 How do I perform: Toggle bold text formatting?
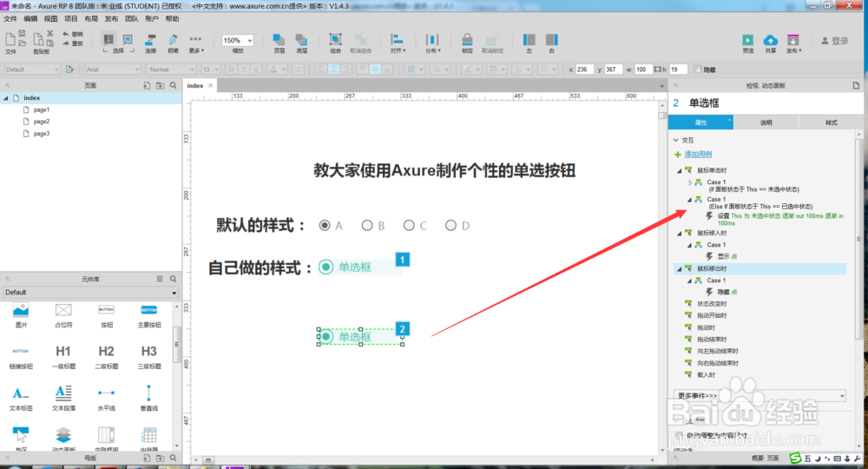231,69
